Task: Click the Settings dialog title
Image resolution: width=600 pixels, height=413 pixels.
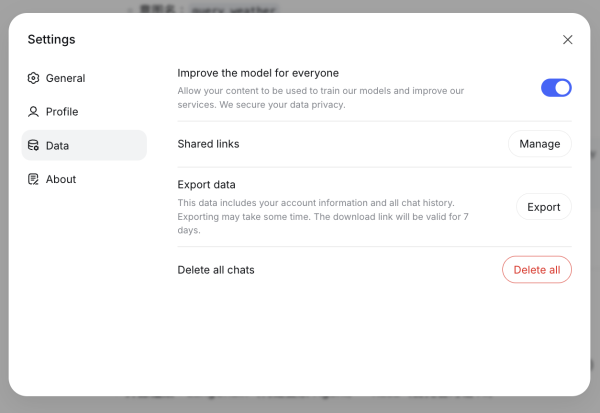Action: tap(51, 40)
